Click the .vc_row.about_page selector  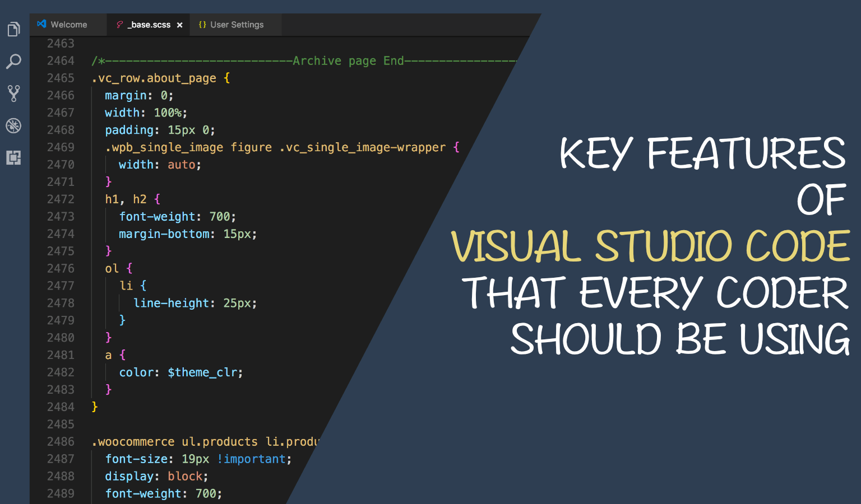point(154,78)
